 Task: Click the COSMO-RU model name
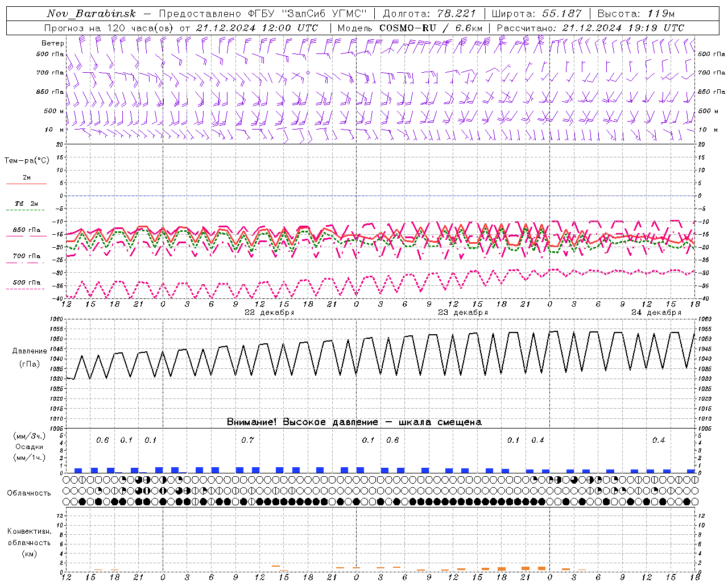coord(408,28)
